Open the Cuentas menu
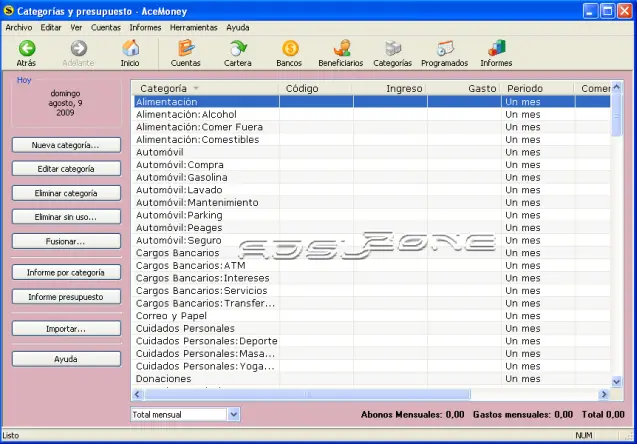The width and height of the screenshot is (637, 444). pyautogui.click(x=106, y=28)
